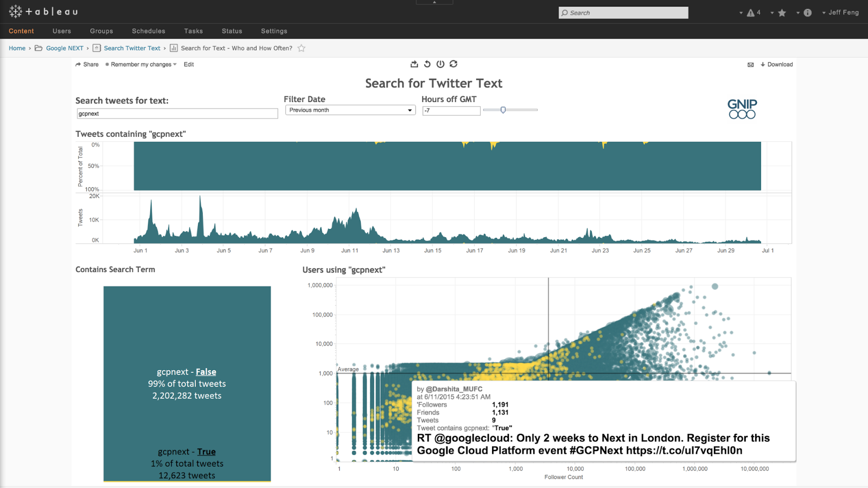Click the Jul 1 axis label
The width and height of the screenshot is (868, 488).
coord(768,251)
